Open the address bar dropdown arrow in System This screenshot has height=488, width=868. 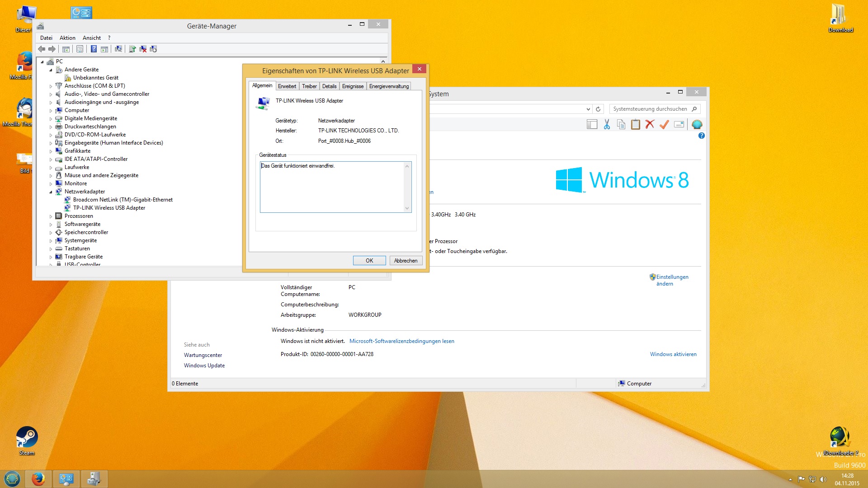point(588,109)
